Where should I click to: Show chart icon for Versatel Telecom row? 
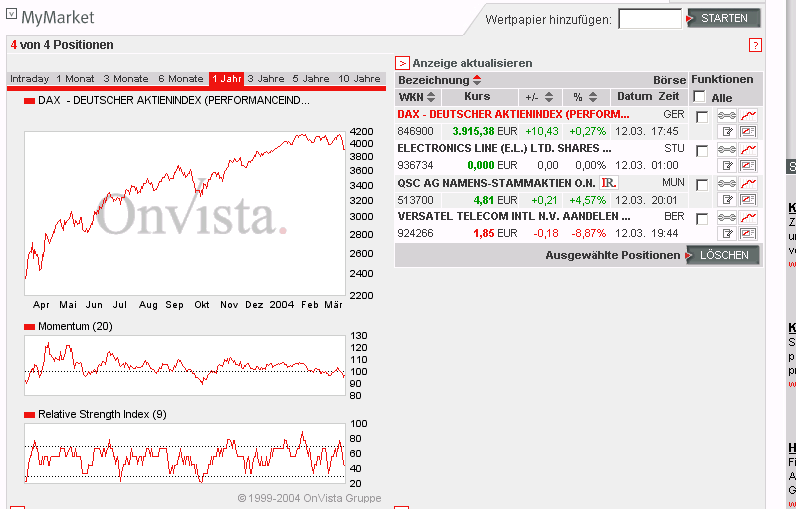coord(748,217)
